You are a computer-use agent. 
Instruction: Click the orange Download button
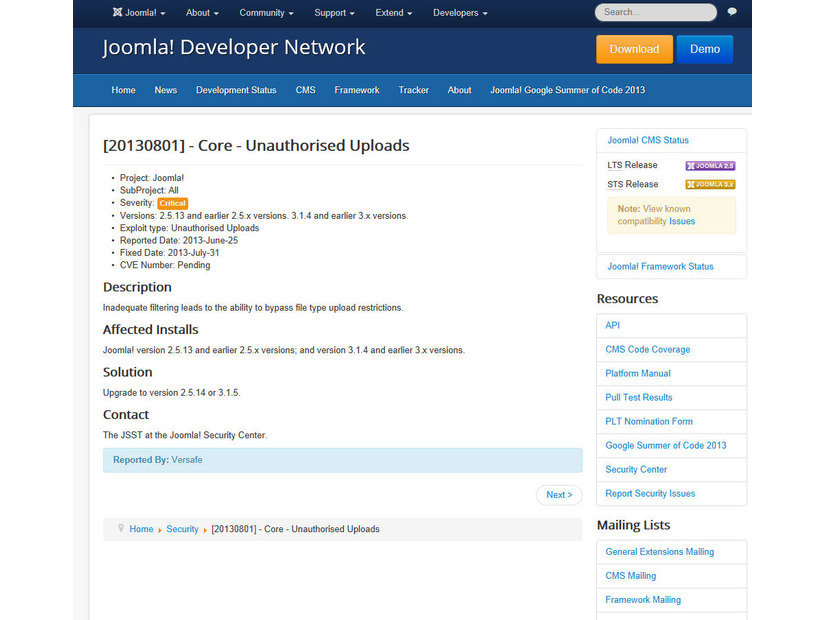pos(634,48)
